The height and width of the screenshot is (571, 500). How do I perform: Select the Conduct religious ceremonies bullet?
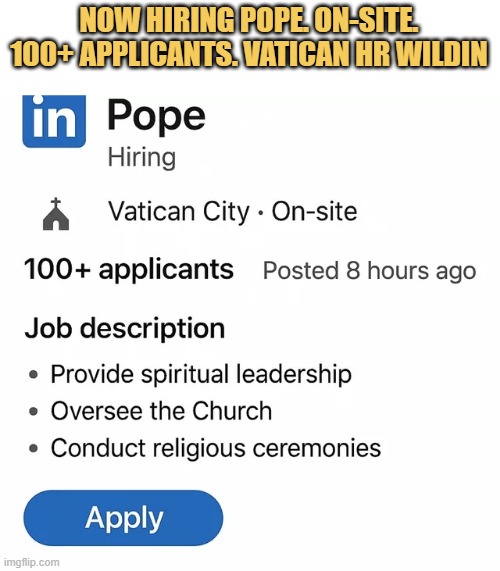[216, 448]
